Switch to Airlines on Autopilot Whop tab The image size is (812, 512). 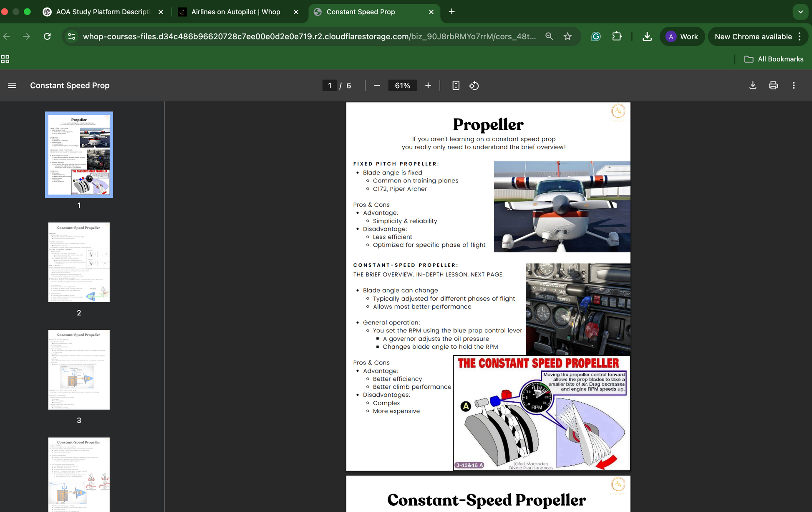click(x=236, y=12)
